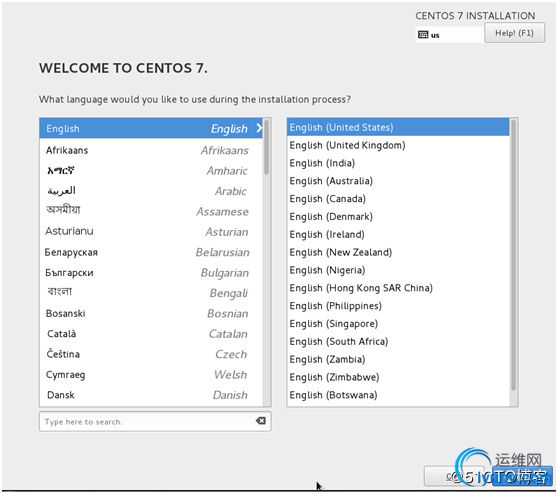
Task: Choose English (Denmark) locale
Action: tap(398, 216)
